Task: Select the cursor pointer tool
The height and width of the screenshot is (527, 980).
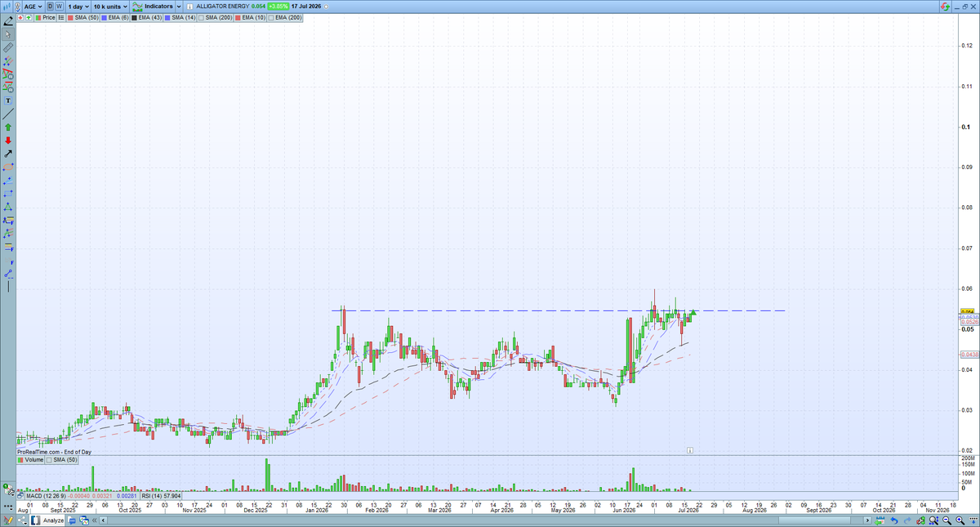Action: pos(8,34)
